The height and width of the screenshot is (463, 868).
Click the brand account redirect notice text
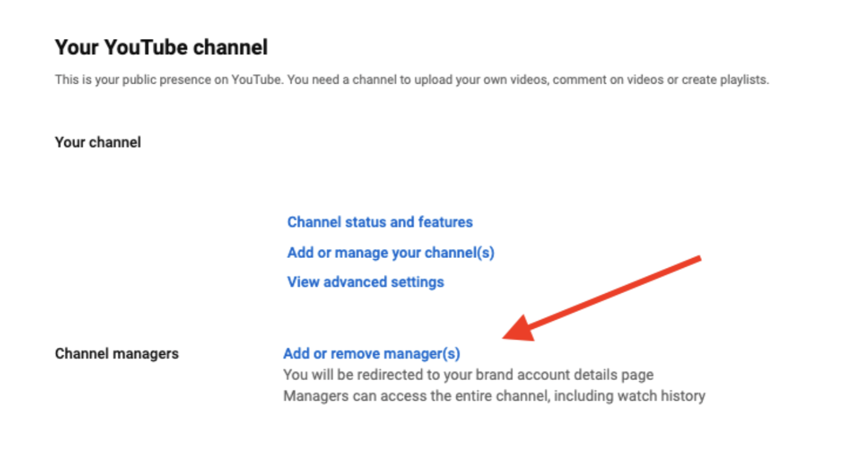(469, 375)
